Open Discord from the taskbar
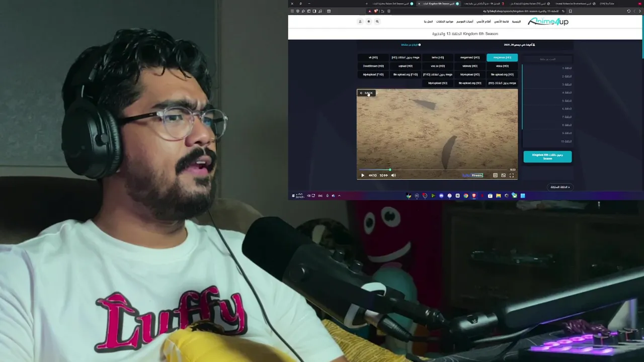Image resolution: width=644 pixels, height=362 pixels. (441, 196)
